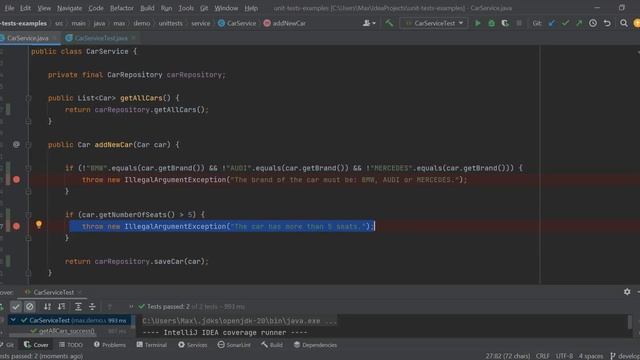Open the Cover tool window
The width and height of the screenshot is (640, 360).
click(36, 345)
